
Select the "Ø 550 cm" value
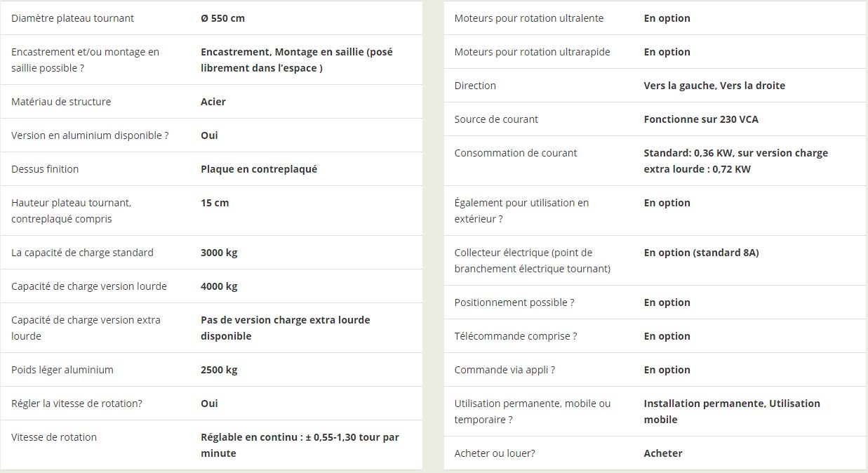(222, 18)
